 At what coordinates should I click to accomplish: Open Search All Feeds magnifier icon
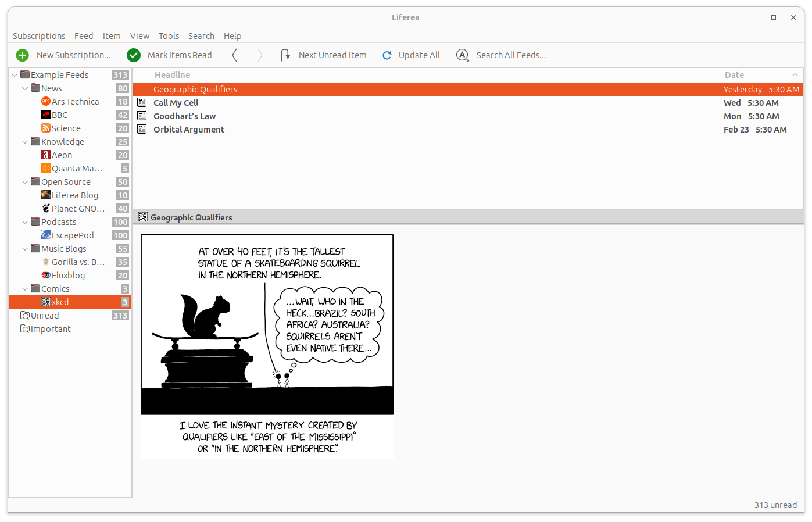pos(463,55)
